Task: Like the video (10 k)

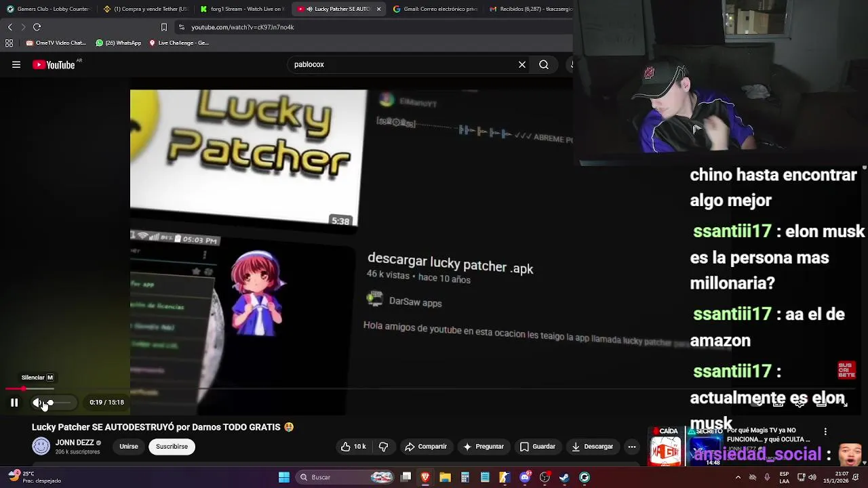Action: point(353,447)
